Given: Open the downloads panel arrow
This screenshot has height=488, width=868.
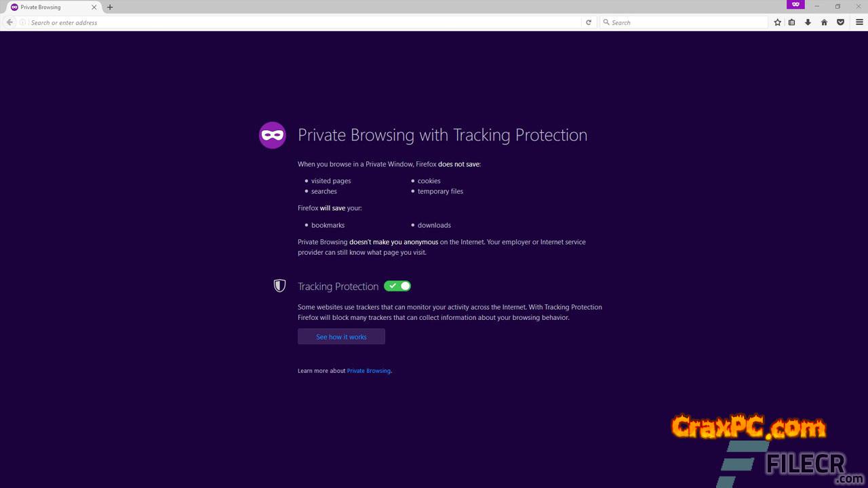Looking at the screenshot, I should coord(808,22).
